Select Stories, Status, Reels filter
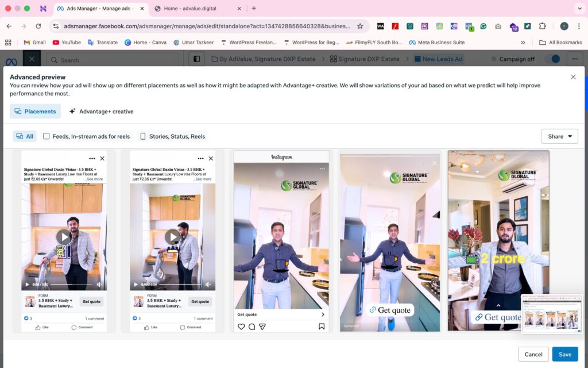588x368 pixels. tap(173, 136)
